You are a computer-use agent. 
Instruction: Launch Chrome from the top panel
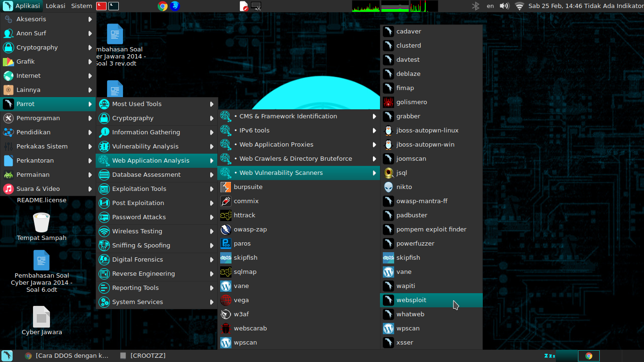point(163,6)
